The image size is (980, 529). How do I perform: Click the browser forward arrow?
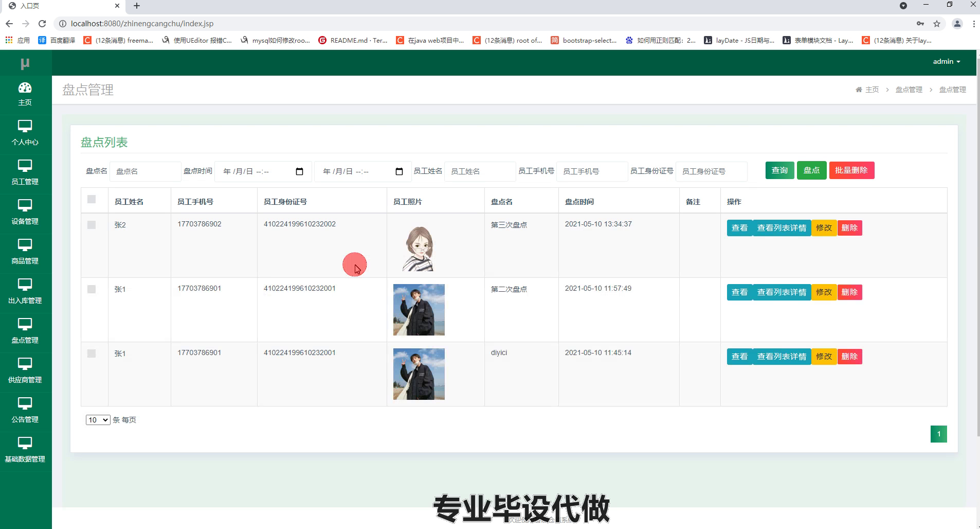click(x=26, y=24)
